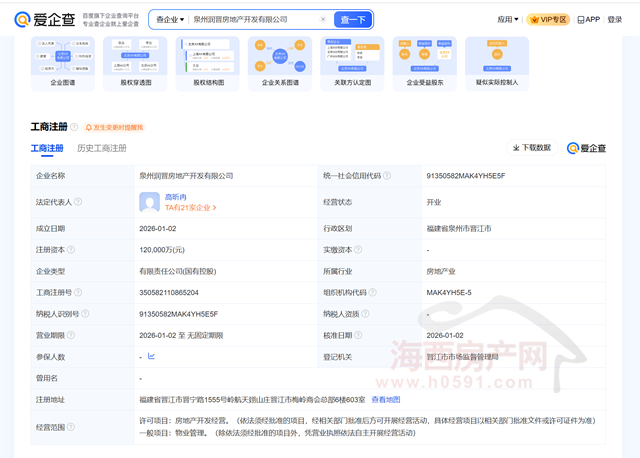Click the 查一下 search button
640x458 pixels.
coord(353,19)
